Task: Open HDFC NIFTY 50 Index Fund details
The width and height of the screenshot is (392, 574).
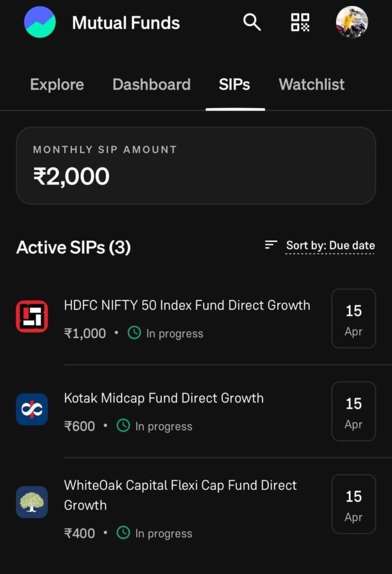Action: (187, 305)
